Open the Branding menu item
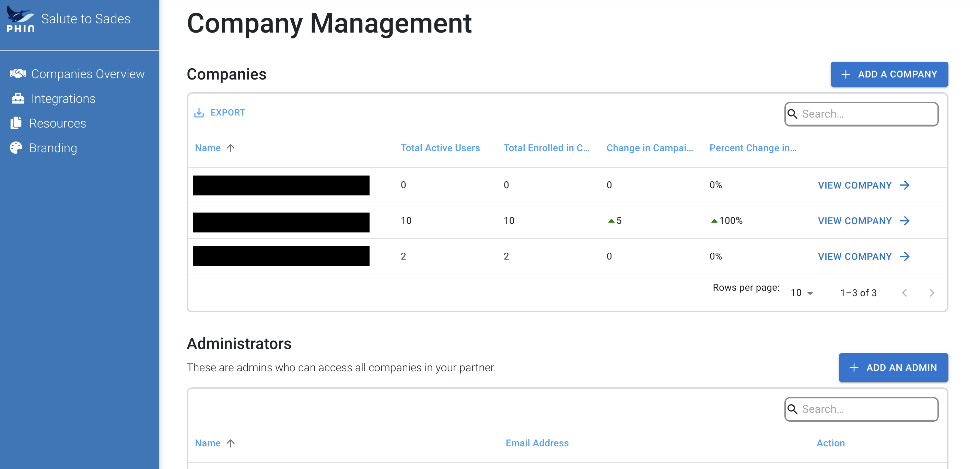This screenshot has height=469, width=980. [44, 148]
